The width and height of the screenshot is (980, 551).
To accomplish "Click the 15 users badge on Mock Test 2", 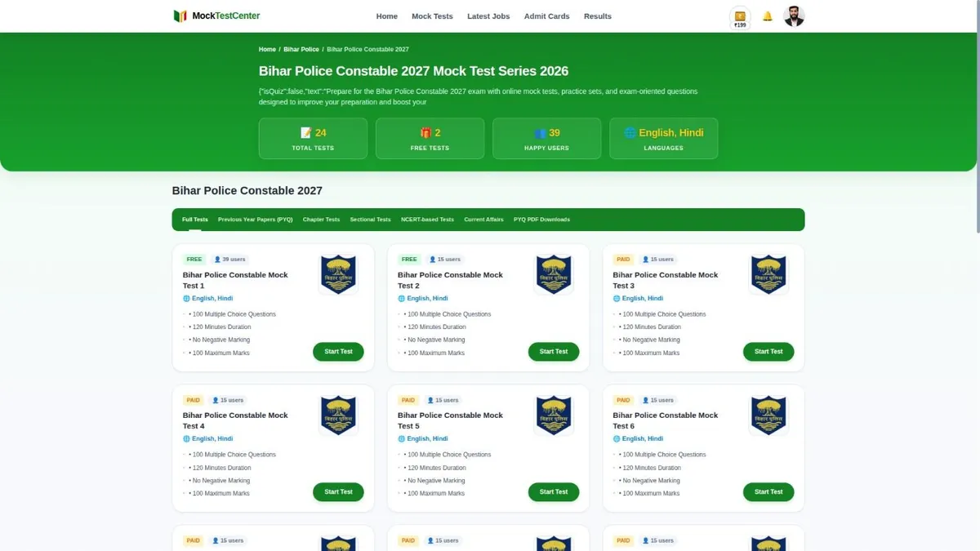I will pos(444,260).
